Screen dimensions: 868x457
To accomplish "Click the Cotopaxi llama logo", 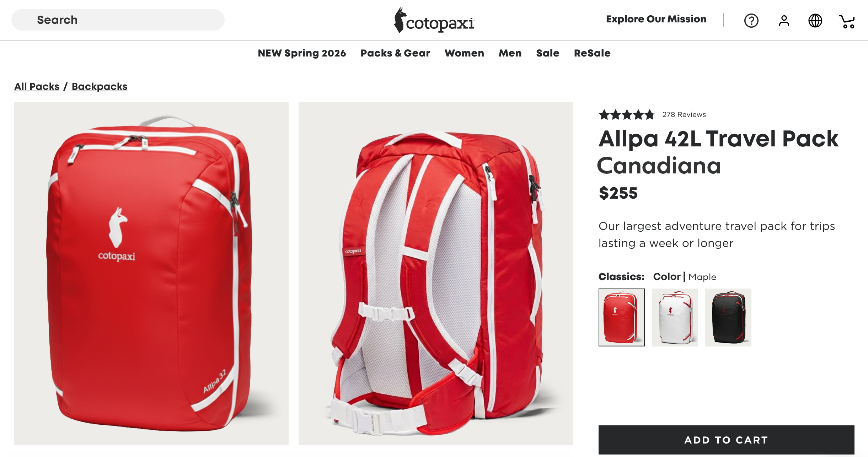I will point(434,20).
